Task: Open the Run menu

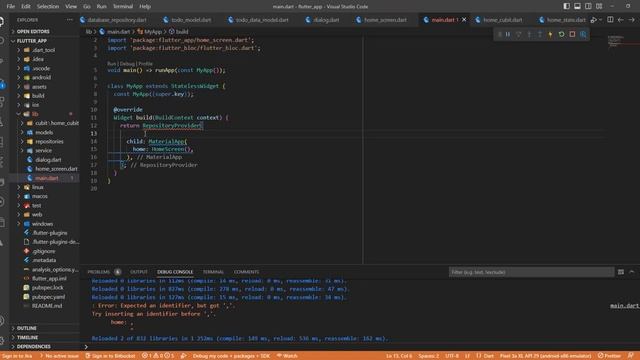Action: pyautogui.click(x=102, y=6)
